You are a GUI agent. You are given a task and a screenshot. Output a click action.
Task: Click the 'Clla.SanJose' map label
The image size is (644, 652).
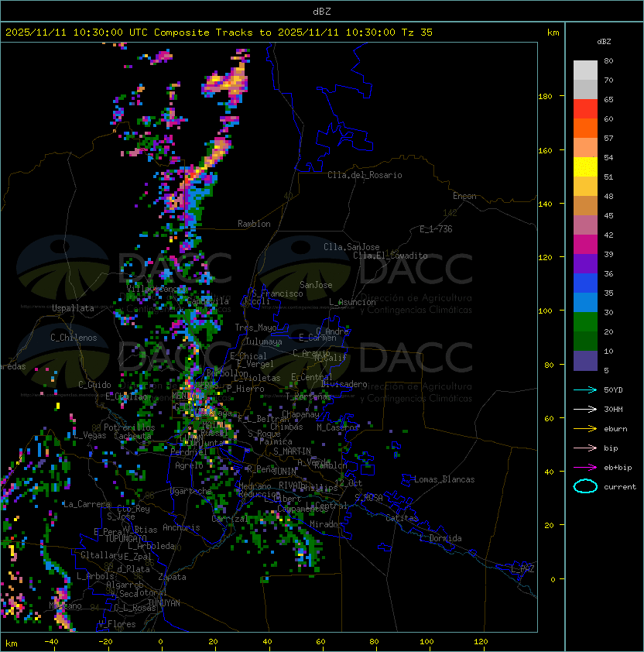[351, 247]
